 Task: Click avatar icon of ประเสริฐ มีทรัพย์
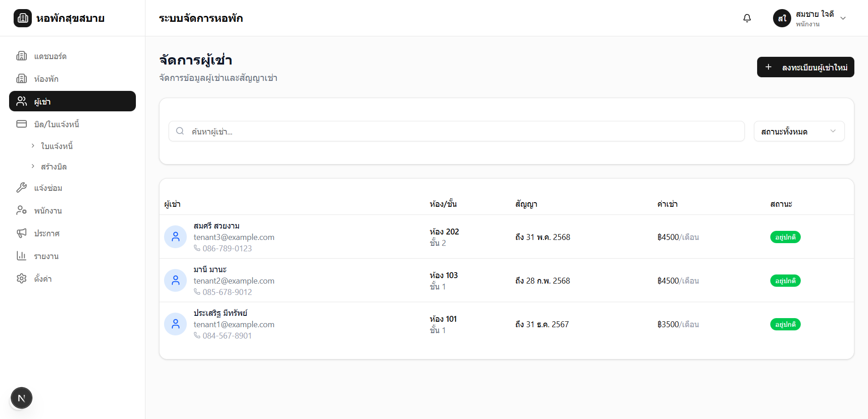click(x=175, y=324)
